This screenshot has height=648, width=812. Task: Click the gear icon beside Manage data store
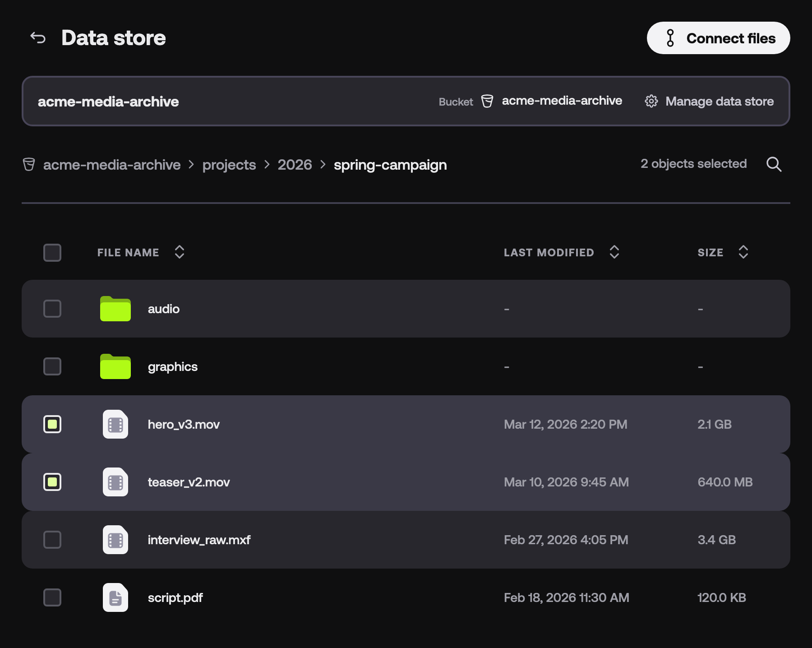tap(651, 101)
